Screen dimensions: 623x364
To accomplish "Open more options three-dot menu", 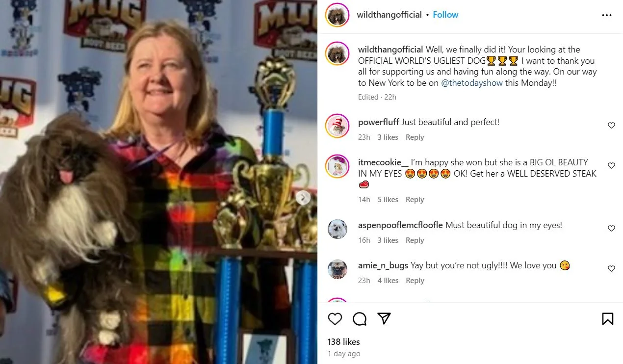I will coord(607,15).
